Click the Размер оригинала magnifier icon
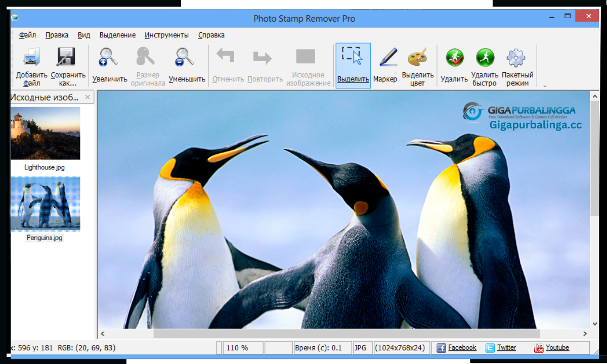Image resolution: width=607 pixels, height=364 pixels. pos(147,56)
